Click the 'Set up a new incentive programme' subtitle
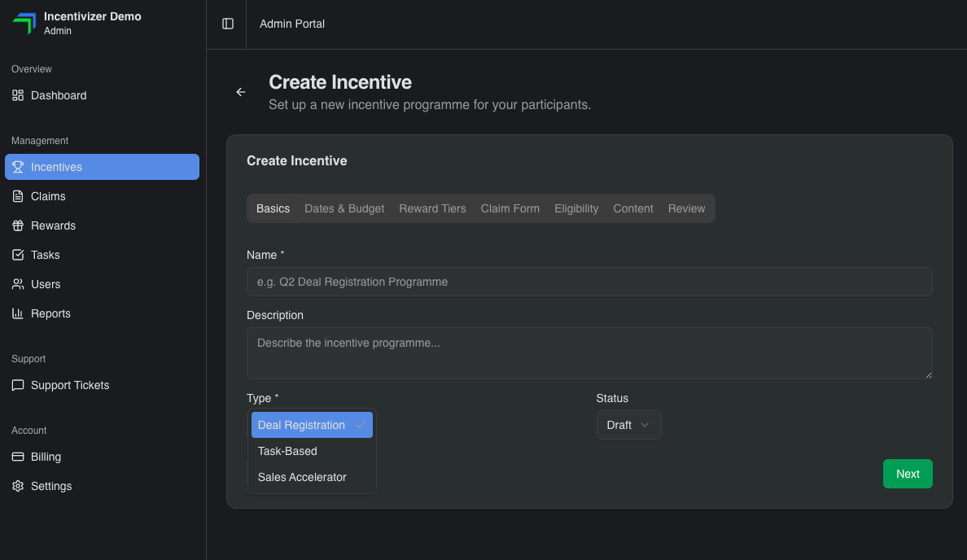Screen dimensions: 967x560 point(430,105)
